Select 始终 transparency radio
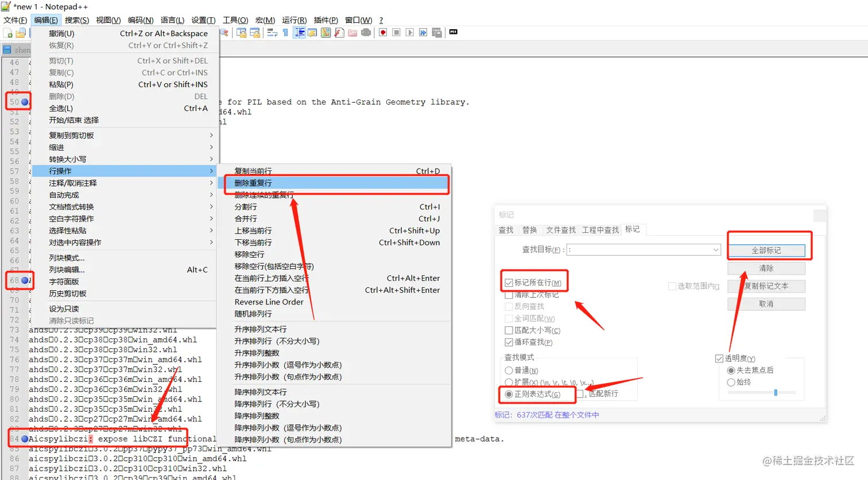The width and height of the screenshot is (868, 480). (731, 382)
